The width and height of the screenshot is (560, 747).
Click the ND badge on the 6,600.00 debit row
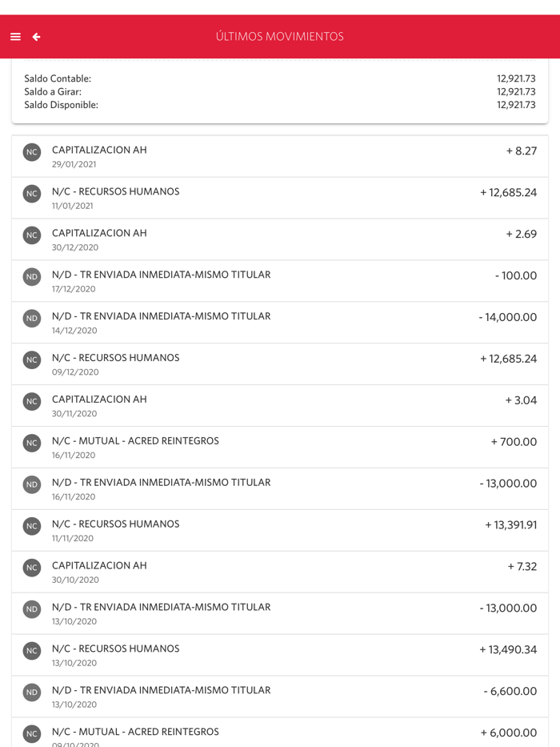coord(31,693)
